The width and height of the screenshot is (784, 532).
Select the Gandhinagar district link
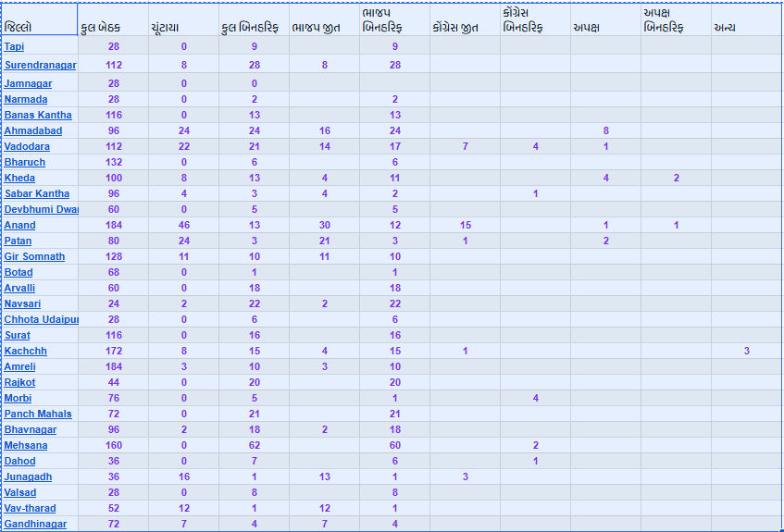35,525
